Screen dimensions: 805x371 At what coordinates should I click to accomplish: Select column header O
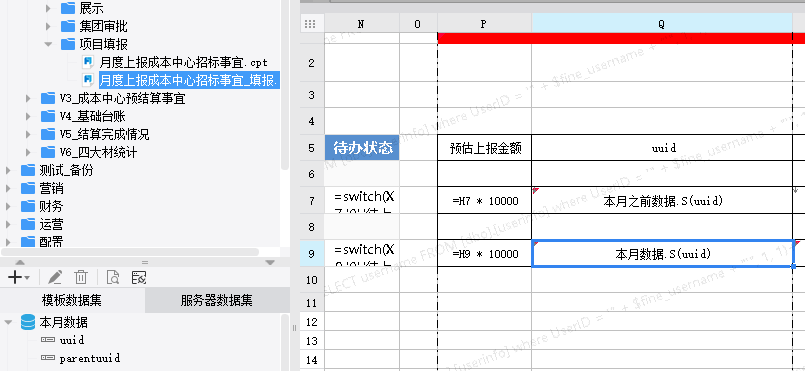[x=418, y=24]
